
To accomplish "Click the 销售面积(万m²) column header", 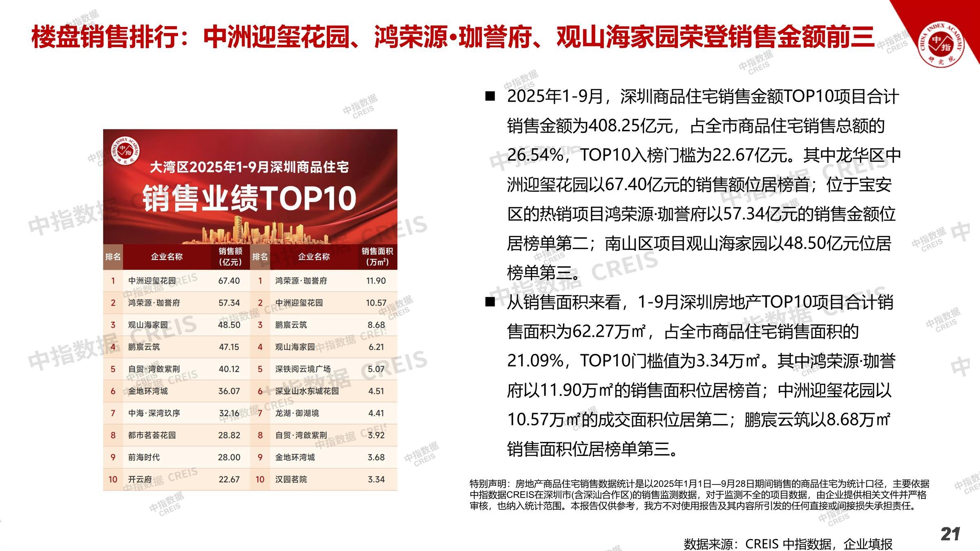I will 376,256.
